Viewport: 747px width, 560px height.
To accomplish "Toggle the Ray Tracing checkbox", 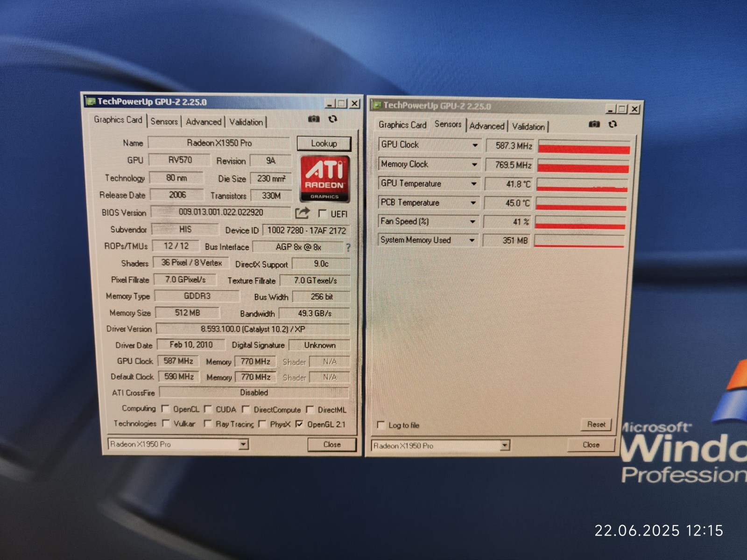I will (x=208, y=424).
